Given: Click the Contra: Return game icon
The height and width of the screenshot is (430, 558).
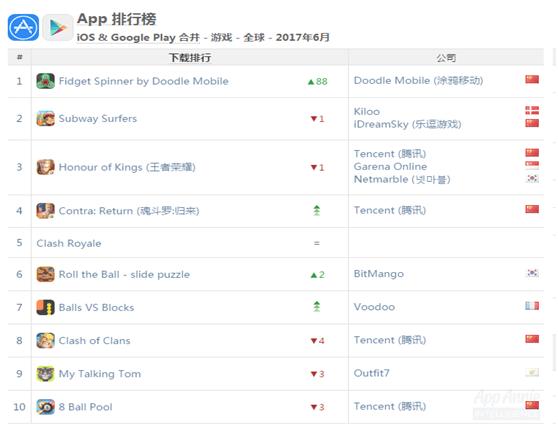Looking at the screenshot, I should tap(46, 211).
